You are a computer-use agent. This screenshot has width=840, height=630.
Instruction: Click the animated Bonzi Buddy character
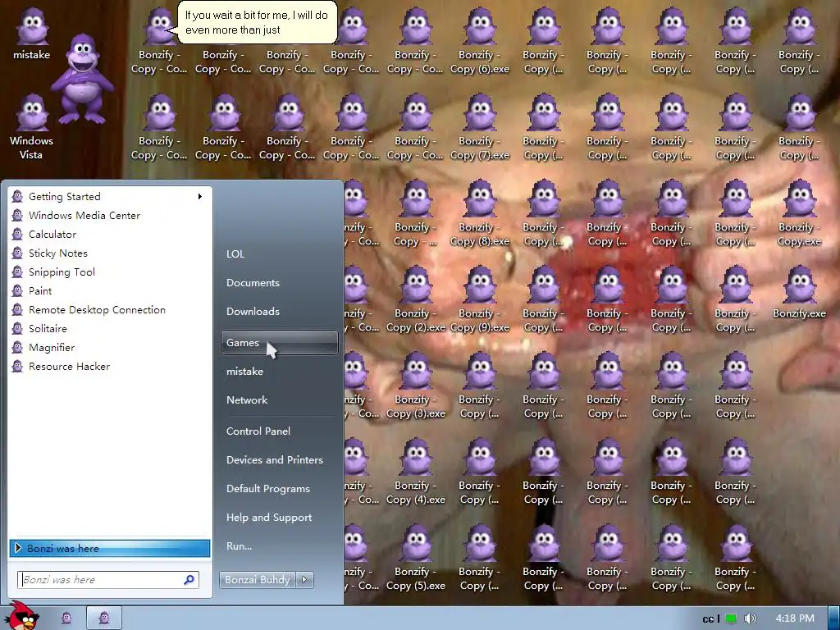(83, 78)
